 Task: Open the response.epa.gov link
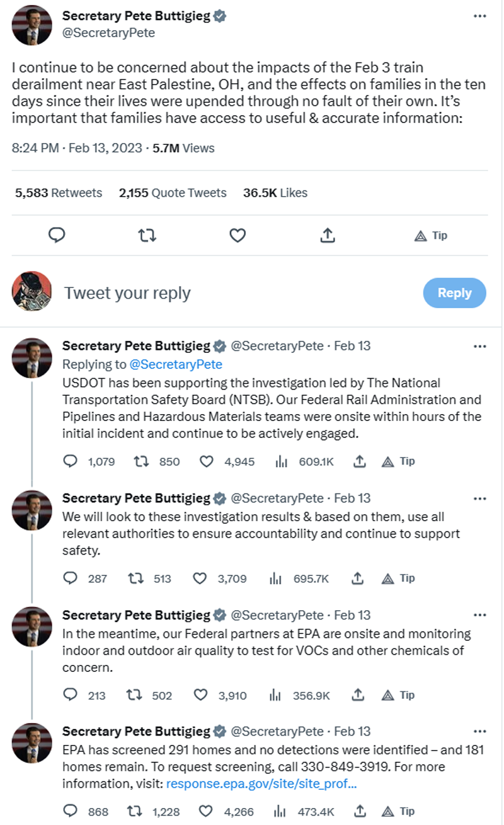[261, 785]
